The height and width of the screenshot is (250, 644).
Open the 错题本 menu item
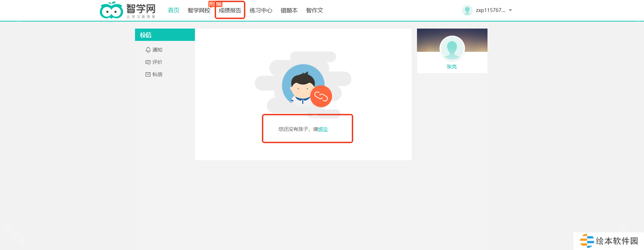(x=289, y=10)
